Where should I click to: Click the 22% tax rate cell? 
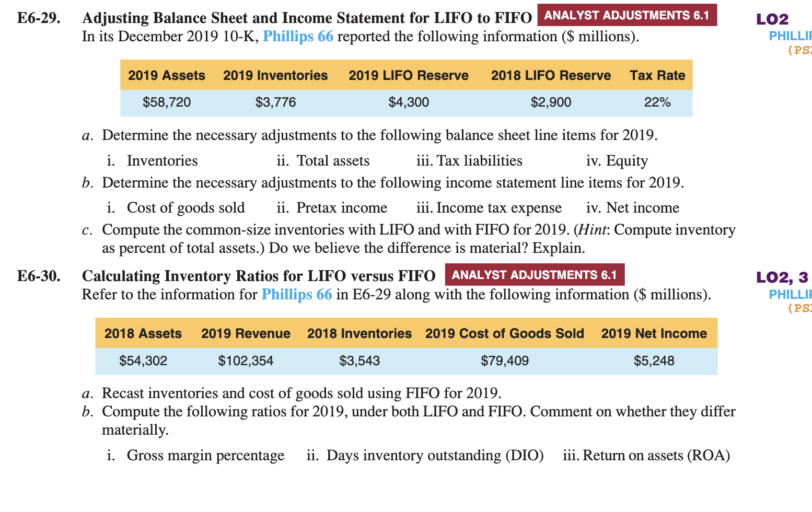tap(658, 102)
